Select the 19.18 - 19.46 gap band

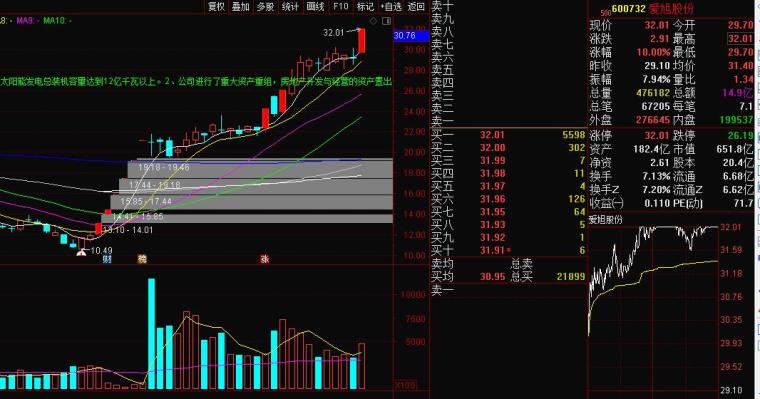click(260, 168)
